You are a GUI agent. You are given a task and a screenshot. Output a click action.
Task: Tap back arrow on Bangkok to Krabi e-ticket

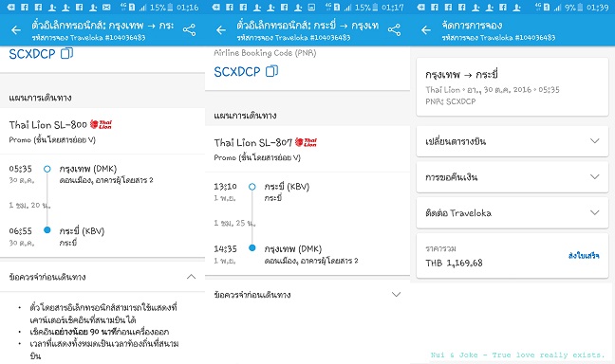(16, 29)
